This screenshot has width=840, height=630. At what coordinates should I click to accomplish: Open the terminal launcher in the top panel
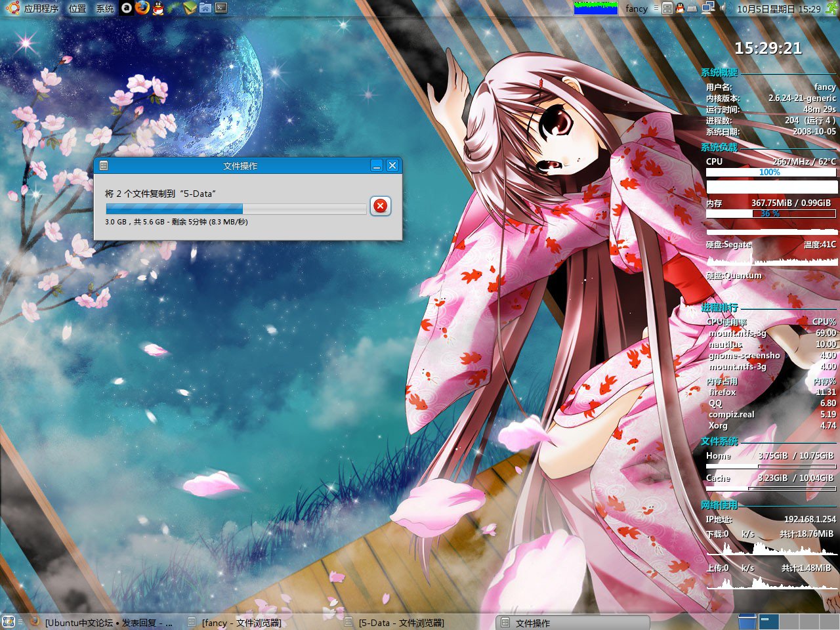(221, 8)
